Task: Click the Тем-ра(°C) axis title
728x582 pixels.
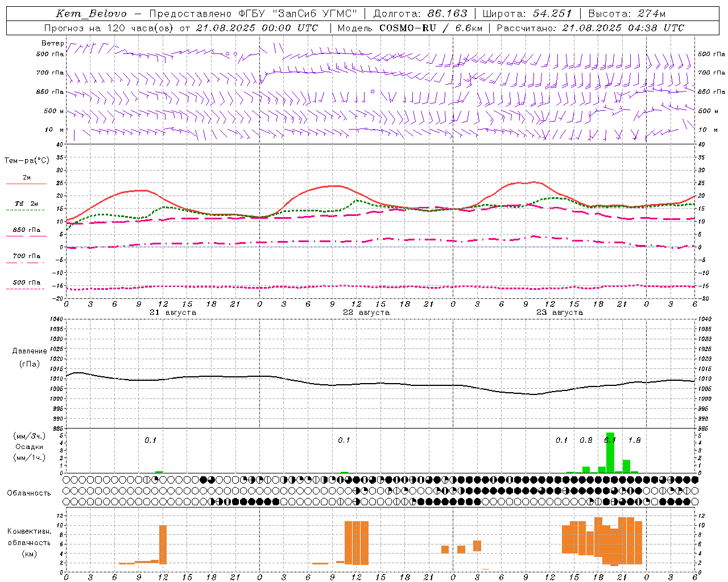Action: tap(27, 161)
